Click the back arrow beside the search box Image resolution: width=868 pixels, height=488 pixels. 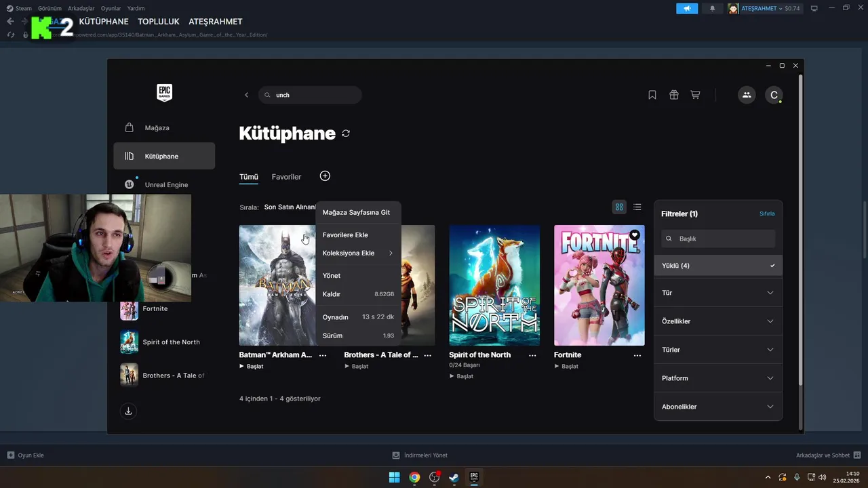click(246, 95)
